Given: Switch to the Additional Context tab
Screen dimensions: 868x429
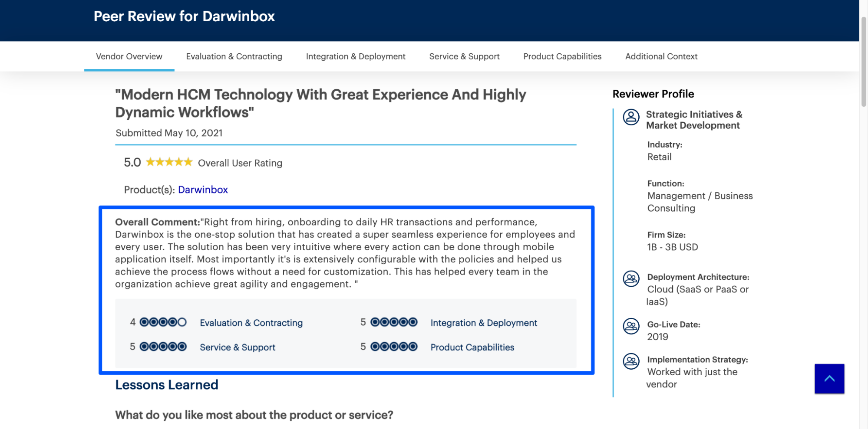Looking at the screenshot, I should coord(661,56).
